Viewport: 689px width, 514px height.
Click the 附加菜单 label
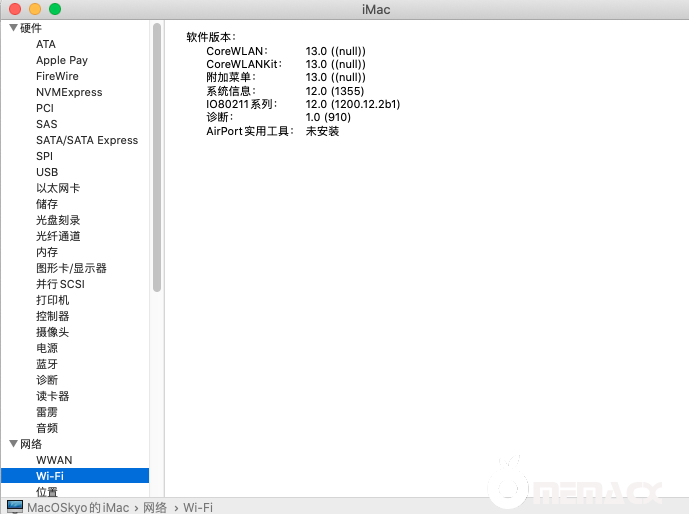[x=231, y=77]
